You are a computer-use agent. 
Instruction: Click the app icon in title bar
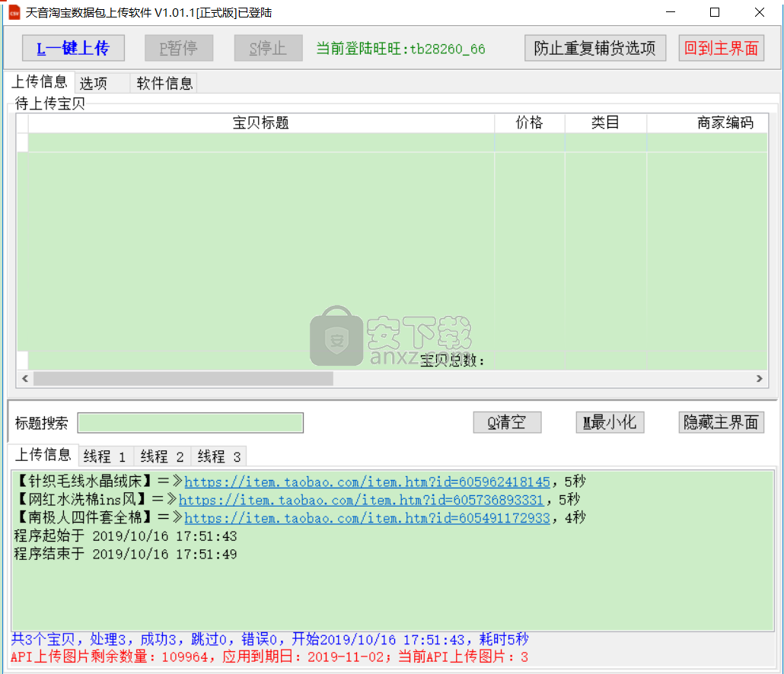click(14, 12)
